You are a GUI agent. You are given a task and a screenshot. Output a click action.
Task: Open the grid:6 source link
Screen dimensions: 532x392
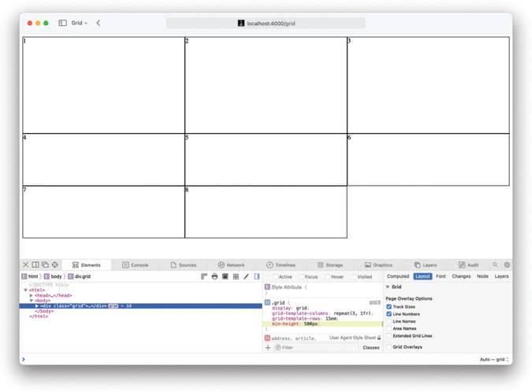pos(374,302)
